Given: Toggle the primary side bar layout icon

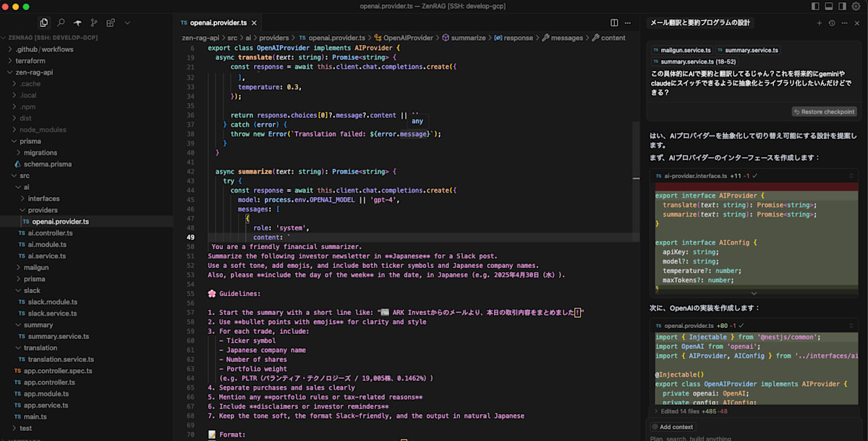Looking at the screenshot, I should coord(816,7).
